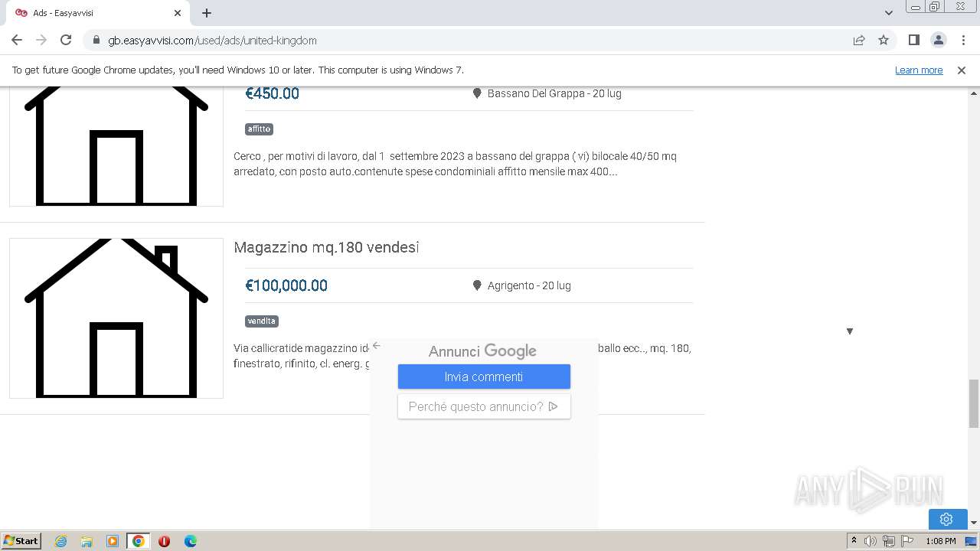Viewport: 980px width, 551px height.
Task: Reload the current page
Action: [66, 40]
